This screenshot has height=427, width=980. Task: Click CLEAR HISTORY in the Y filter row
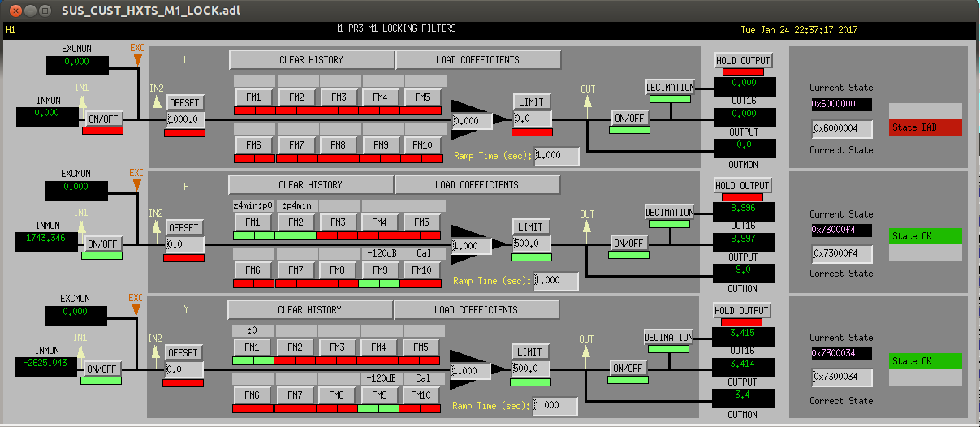click(310, 310)
